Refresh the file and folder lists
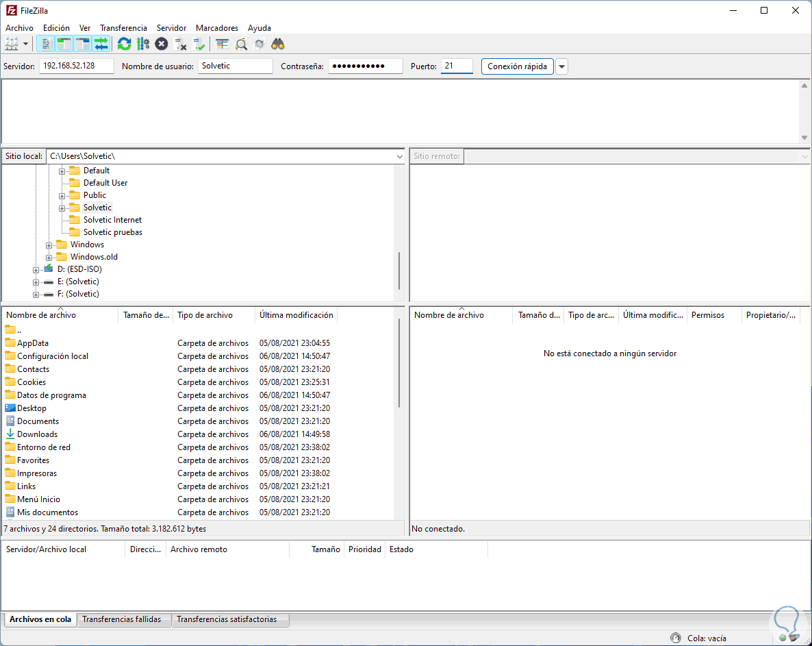The width and height of the screenshot is (812, 646). [125, 44]
